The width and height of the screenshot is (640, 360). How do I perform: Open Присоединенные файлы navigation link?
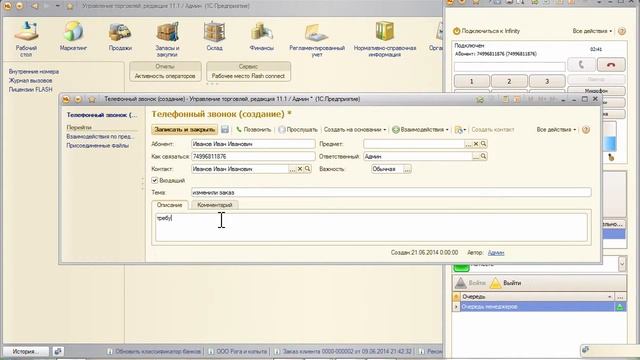pos(98,145)
